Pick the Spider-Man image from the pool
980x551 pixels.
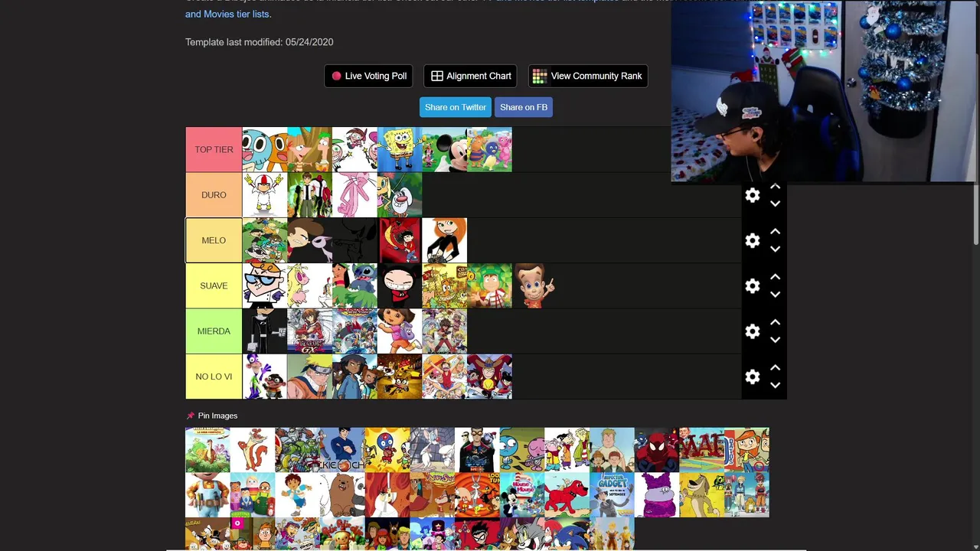tap(657, 450)
